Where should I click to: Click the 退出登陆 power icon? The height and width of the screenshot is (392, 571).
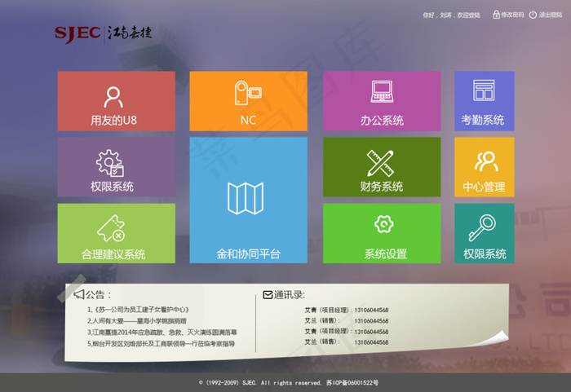pyautogui.click(x=533, y=15)
